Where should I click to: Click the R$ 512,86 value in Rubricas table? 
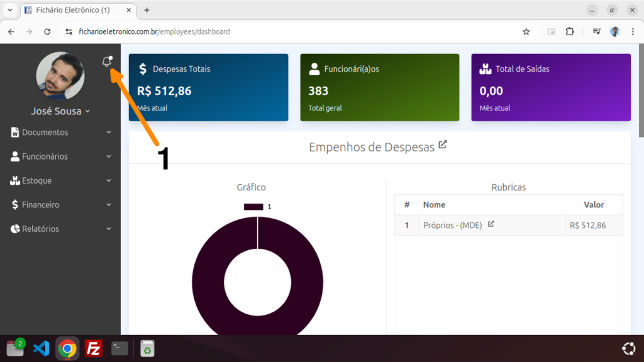[x=588, y=226]
